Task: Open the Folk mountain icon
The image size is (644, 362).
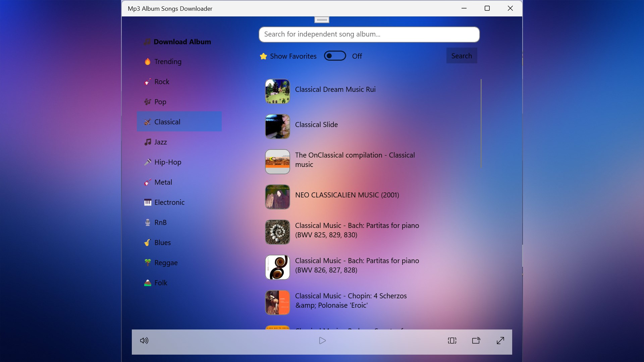Action: point(147,283)
